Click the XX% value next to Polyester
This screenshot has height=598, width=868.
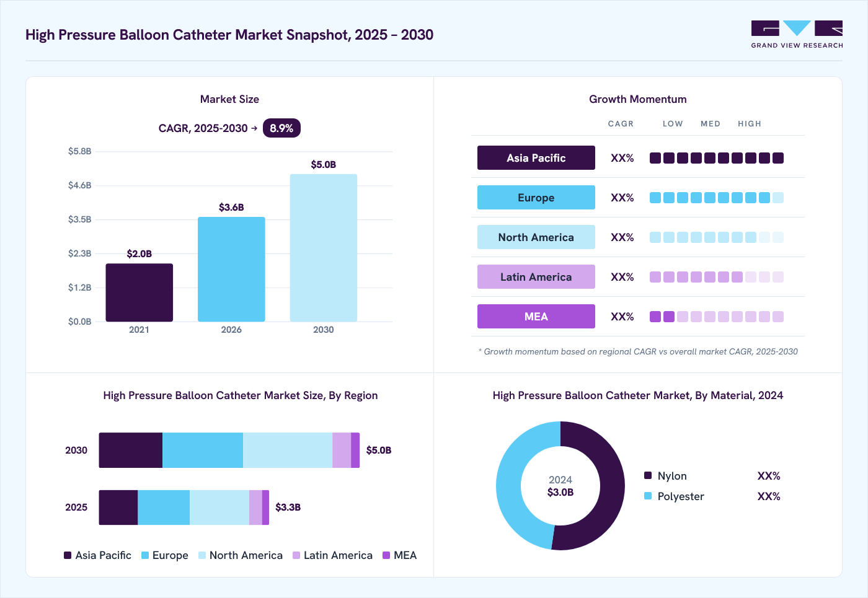[x=769, y=496]
